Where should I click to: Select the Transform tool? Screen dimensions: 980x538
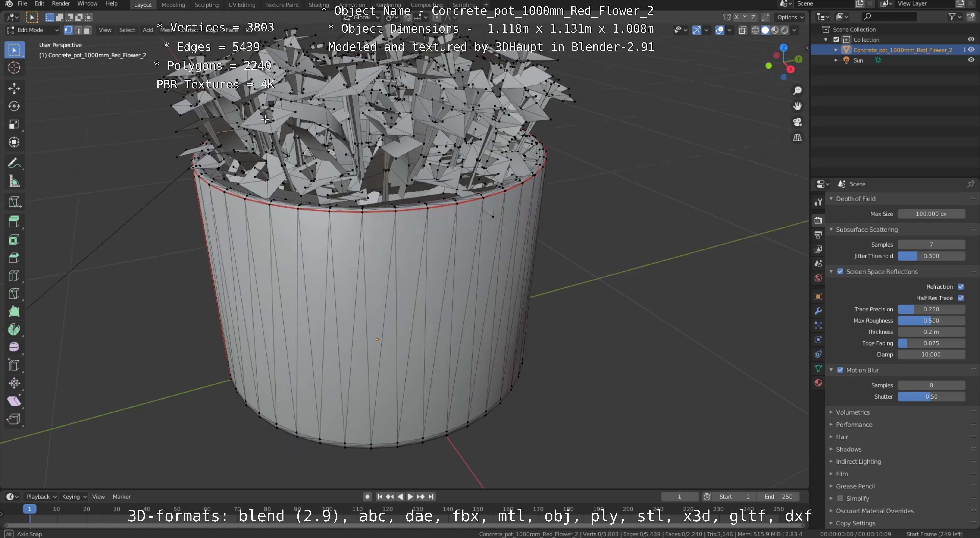[14, 142]
